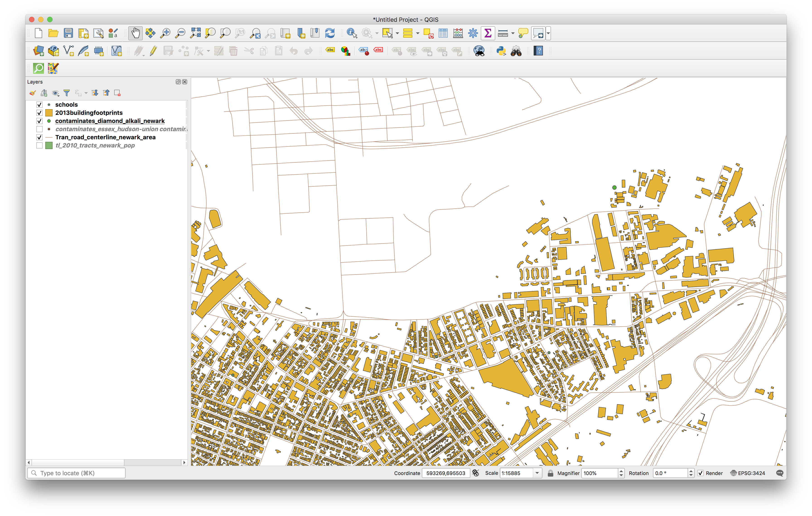The height and width of the screenshot is (516, 812).
Task: Click the 2013buildingfootprints yellow color swatch
Action: (x=49, y=113)
